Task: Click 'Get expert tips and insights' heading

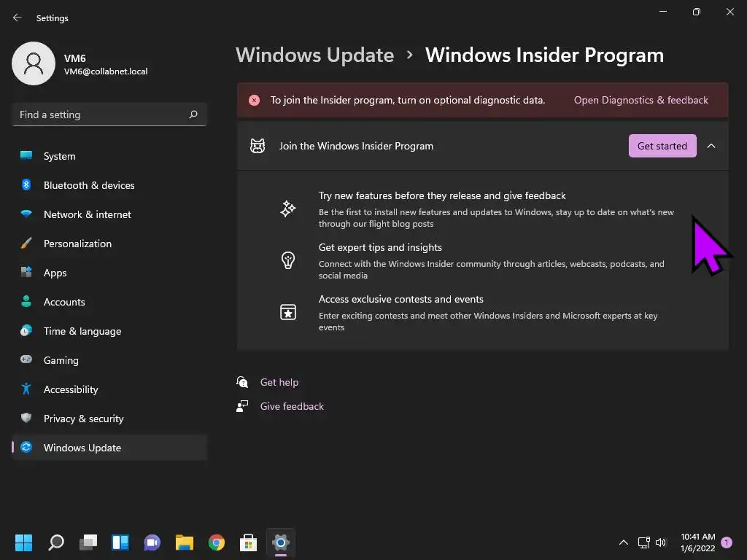Action: click(380, 248)
